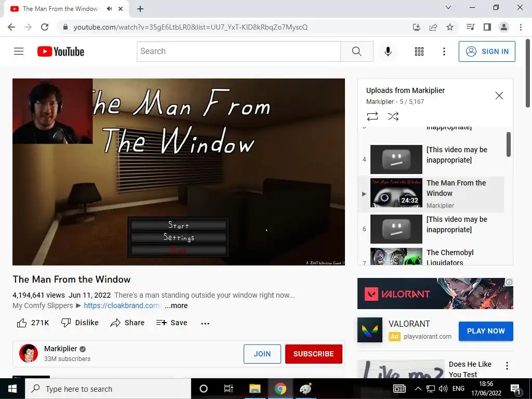Open options for Does He Like You Test

pyautogui.click(x=507, y=366)
